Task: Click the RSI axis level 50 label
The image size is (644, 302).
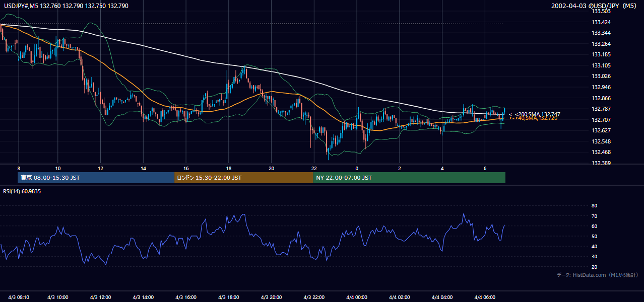Action: point(594,236)
